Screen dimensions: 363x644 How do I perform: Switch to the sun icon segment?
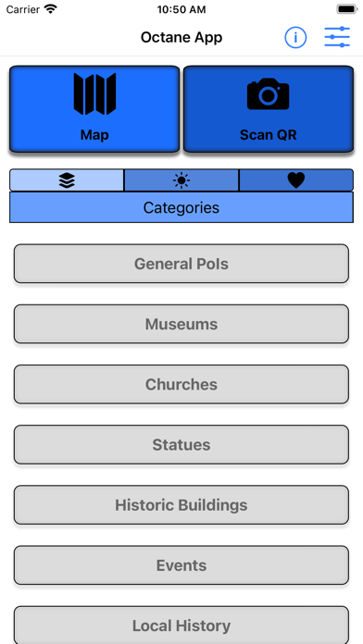point(181,180)
